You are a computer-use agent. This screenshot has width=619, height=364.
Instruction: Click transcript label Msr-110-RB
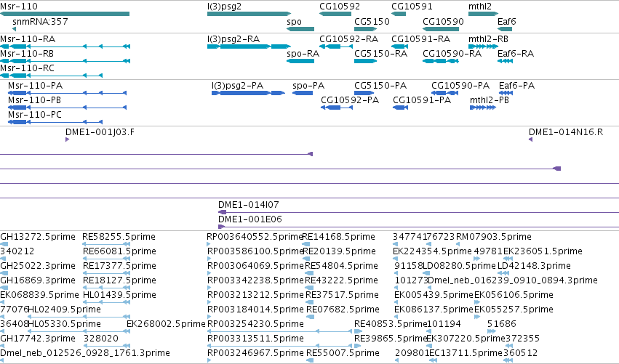(27, 54)
